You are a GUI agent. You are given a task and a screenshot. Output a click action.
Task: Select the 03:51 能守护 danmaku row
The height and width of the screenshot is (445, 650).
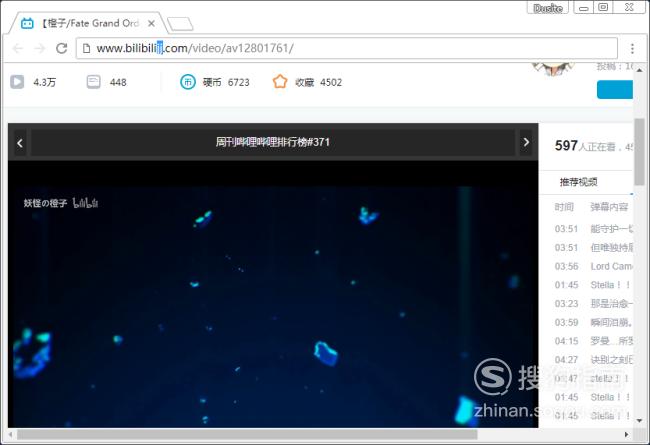pyautogui.click(x=594, y=229)
